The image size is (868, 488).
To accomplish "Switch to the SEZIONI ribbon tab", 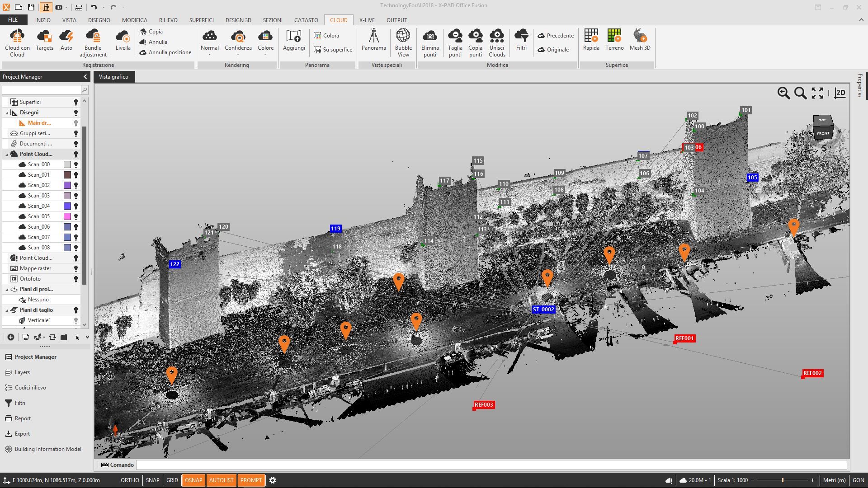I will [273, 20].
